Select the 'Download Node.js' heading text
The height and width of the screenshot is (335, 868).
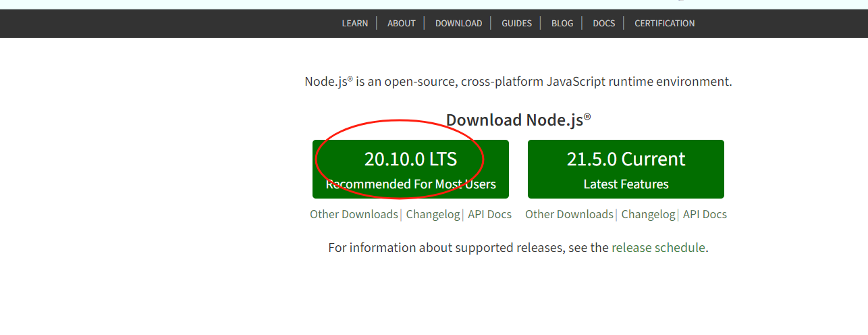pyautogui.click(x=518, y=120)
